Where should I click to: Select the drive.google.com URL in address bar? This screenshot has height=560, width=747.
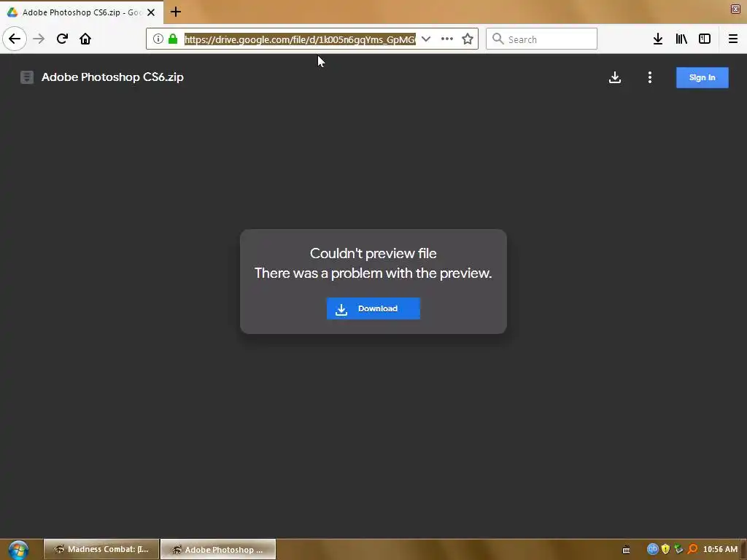[x=300, y=39]
